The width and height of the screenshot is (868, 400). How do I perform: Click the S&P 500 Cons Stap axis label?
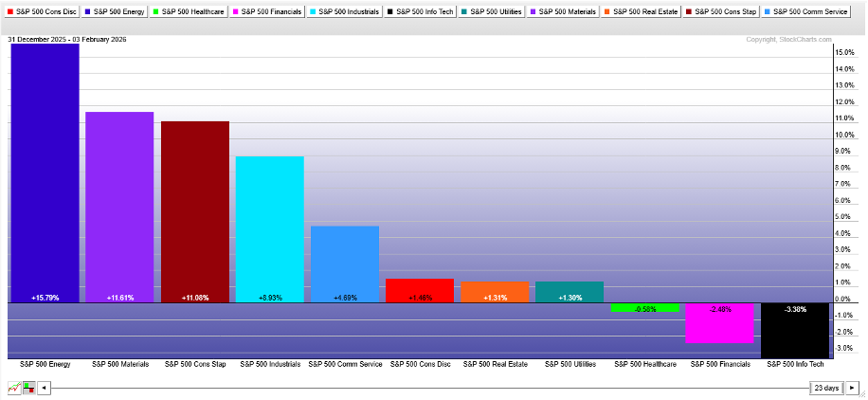(x=195, y=364)
